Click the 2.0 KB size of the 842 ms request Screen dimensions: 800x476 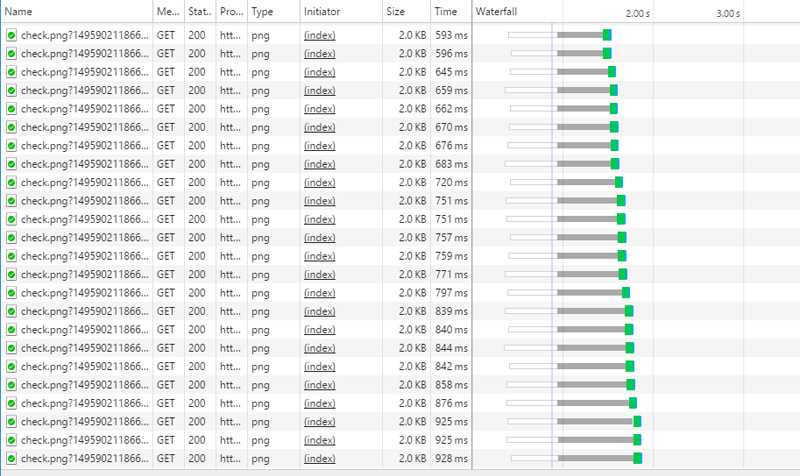pos(412,366)
